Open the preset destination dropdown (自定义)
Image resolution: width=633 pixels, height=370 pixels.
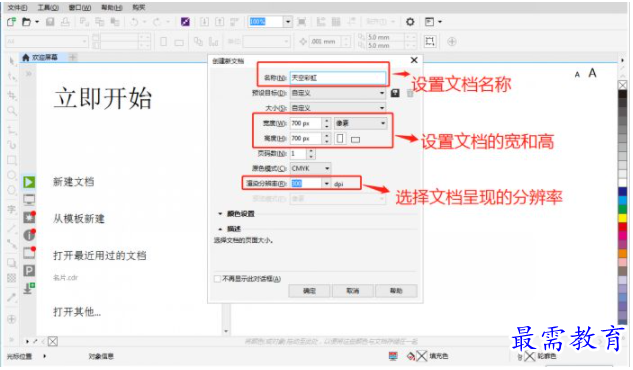click(337, 93)
